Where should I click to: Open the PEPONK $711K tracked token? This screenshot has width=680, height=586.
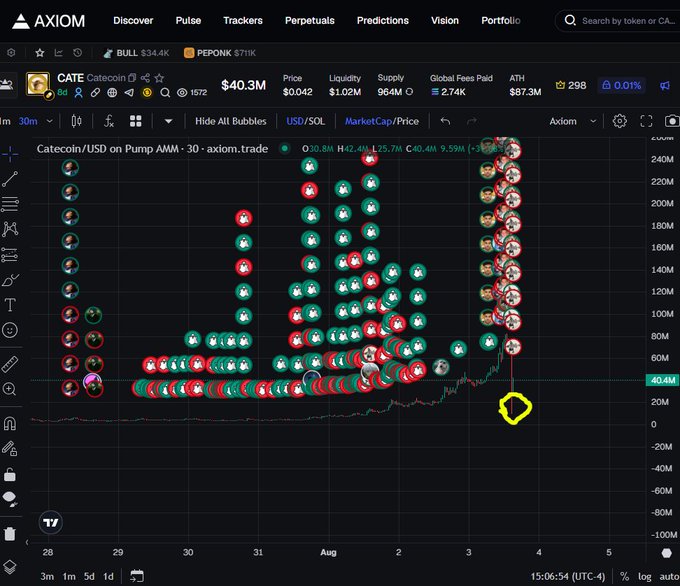(x=220, y=53)
